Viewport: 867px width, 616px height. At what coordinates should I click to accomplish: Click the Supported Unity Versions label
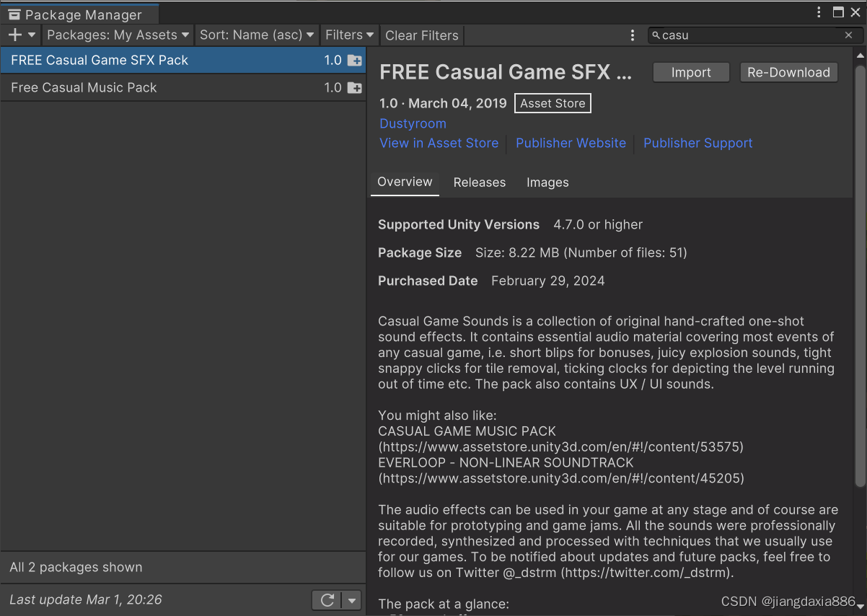(459, 224)
